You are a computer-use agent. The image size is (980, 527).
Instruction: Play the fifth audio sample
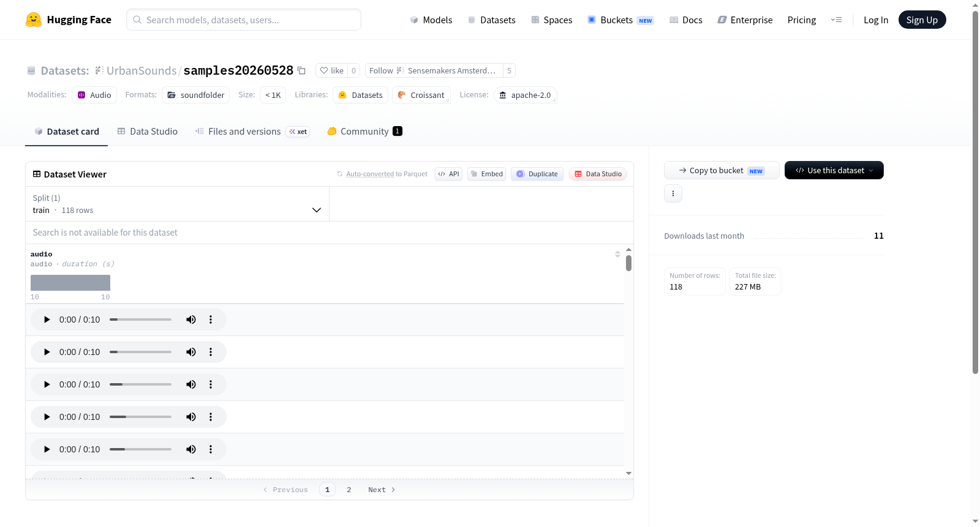[x=47, y=449]
